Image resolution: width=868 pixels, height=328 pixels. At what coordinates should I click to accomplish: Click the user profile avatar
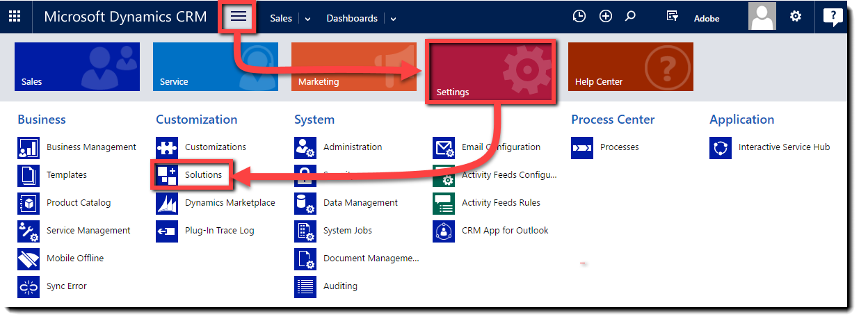(762, 17)
